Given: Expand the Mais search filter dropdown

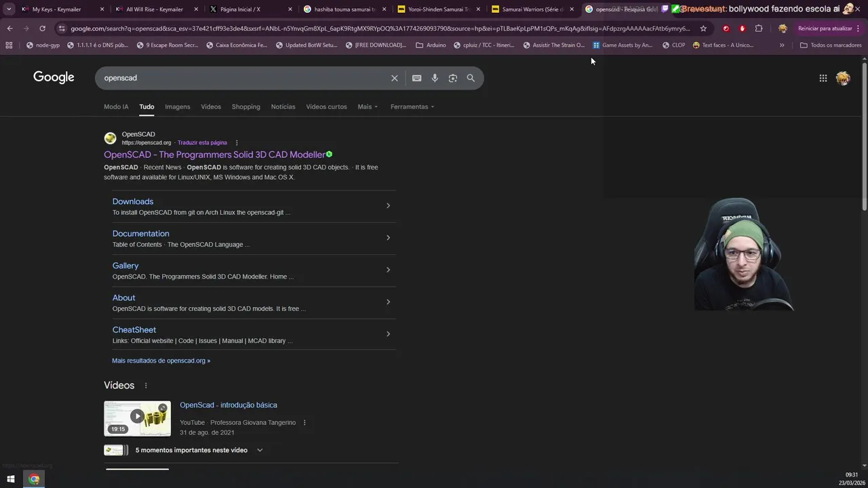Looking at the screenshot, I should (368, 106).
